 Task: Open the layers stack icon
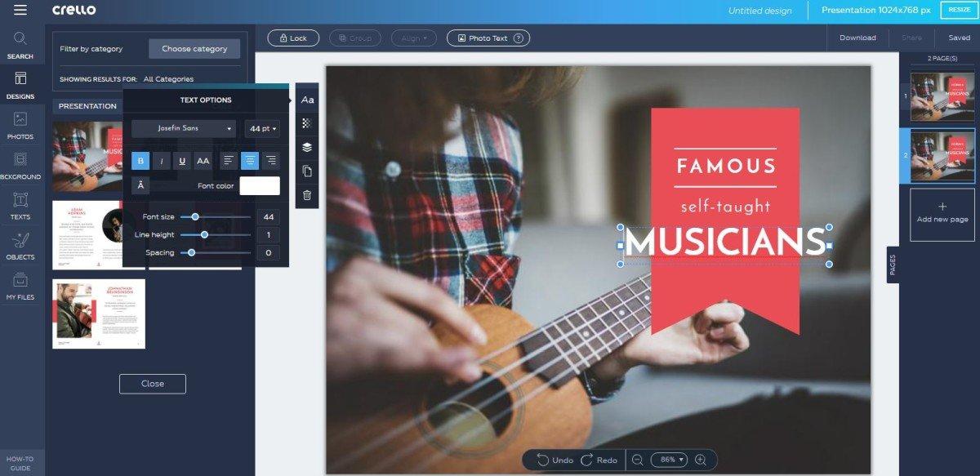click(307, 148)
